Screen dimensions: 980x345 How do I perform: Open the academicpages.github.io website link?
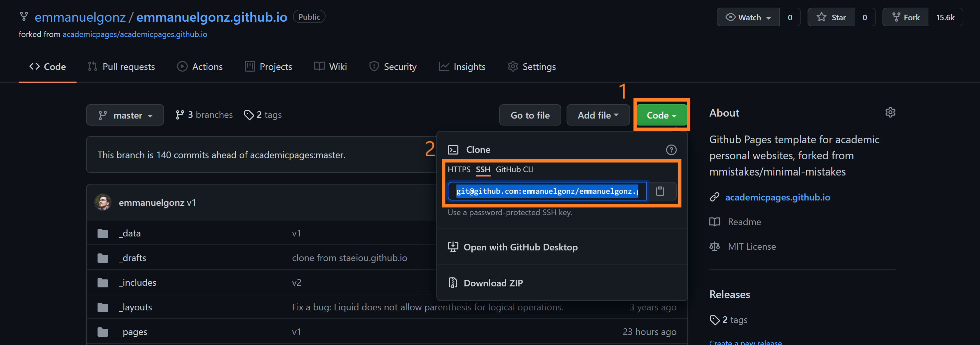(x=777, y=197)
